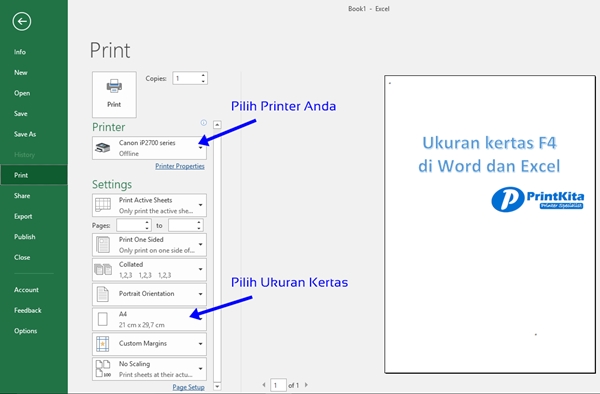Click the print preview page
The width and height of the screenshot is (600, 394).
(490, 224)
